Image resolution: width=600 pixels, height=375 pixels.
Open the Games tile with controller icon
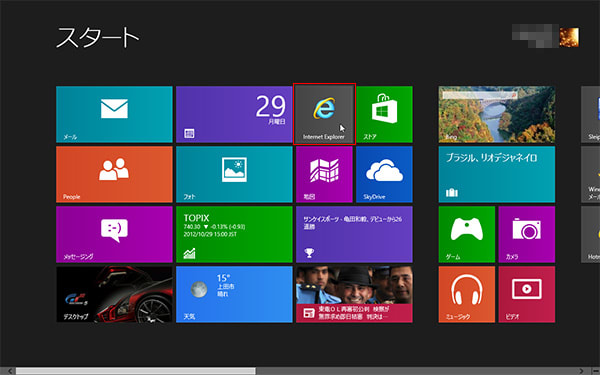pos(466,235)
